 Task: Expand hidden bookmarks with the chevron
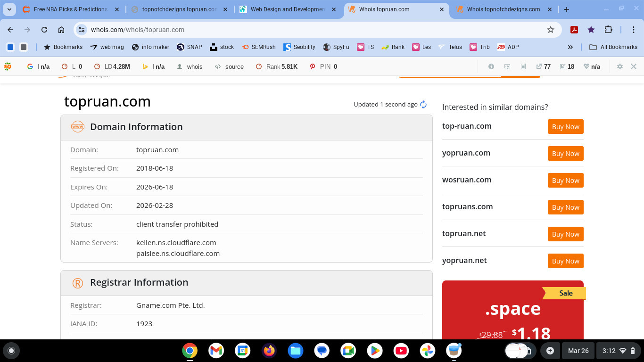pyautogui.click(x=570, y=47)
